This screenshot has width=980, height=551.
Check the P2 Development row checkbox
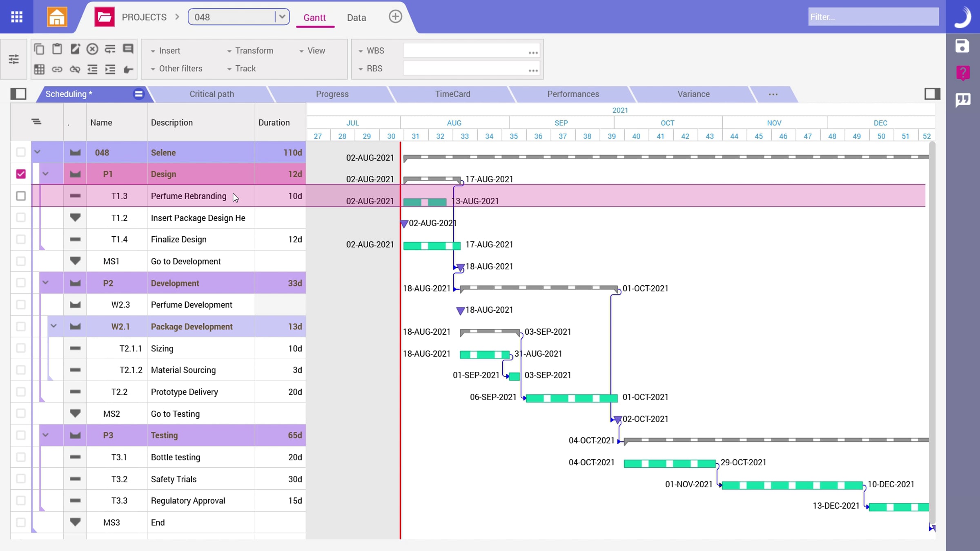[x=21, y=283]
